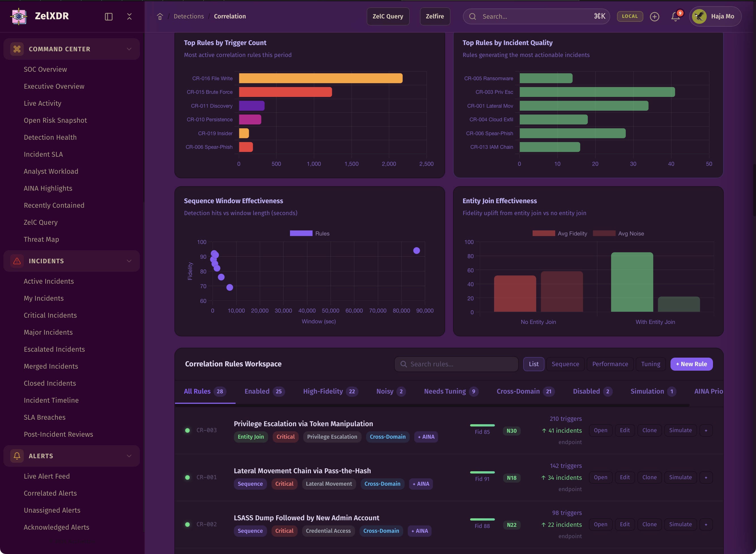Click the Command Center grid icon
756x554 pixels.
(x=17, y=49)
